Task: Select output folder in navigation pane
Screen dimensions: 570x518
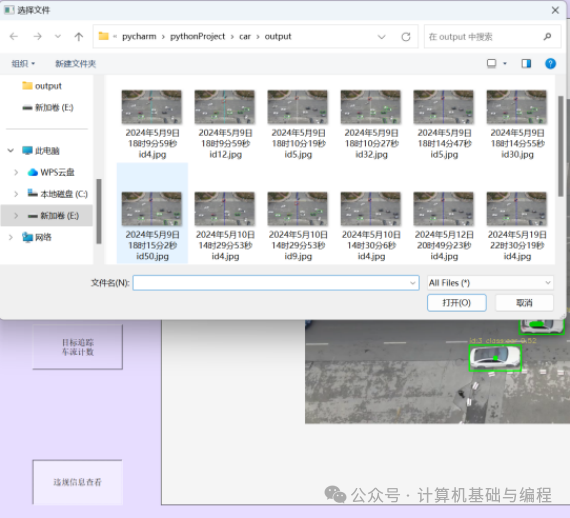Action: point(42,86)
